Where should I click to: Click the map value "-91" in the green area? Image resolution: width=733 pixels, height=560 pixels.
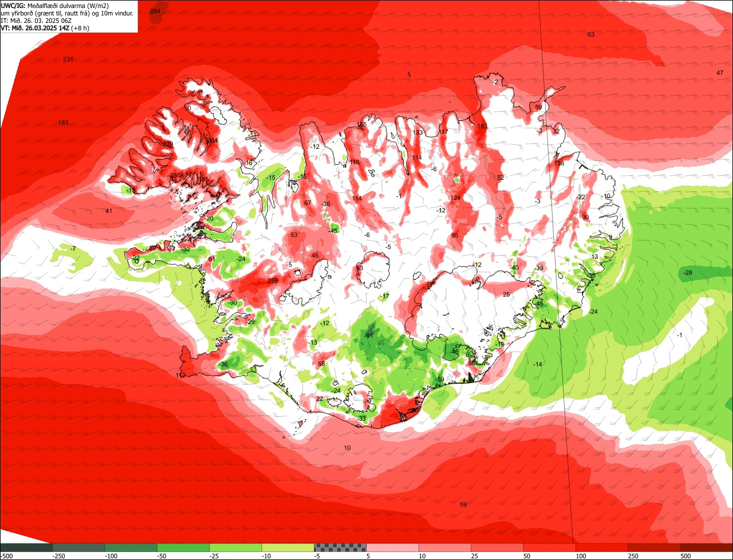coord(369,336)
